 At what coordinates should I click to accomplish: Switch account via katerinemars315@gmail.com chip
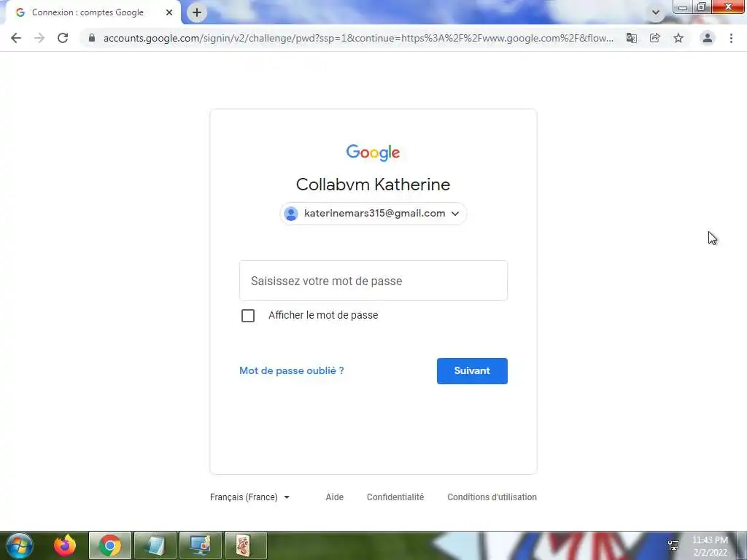(x=373, y=214)
